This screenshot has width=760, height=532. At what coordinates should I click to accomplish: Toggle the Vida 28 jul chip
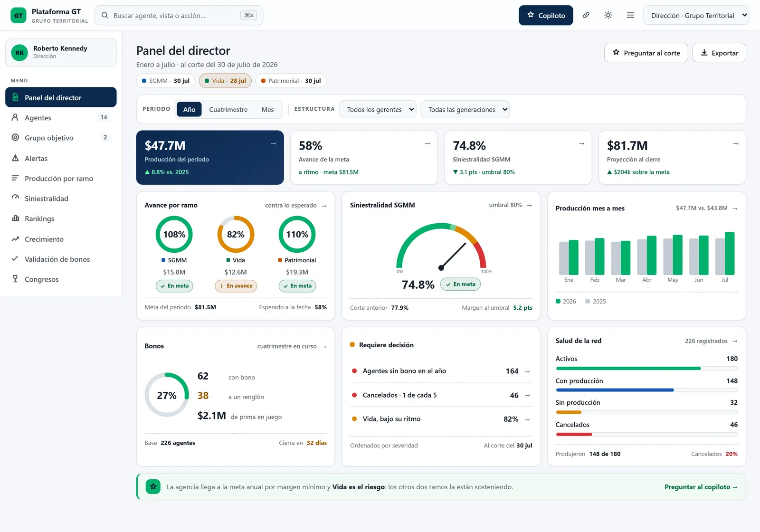coord(225,81)
